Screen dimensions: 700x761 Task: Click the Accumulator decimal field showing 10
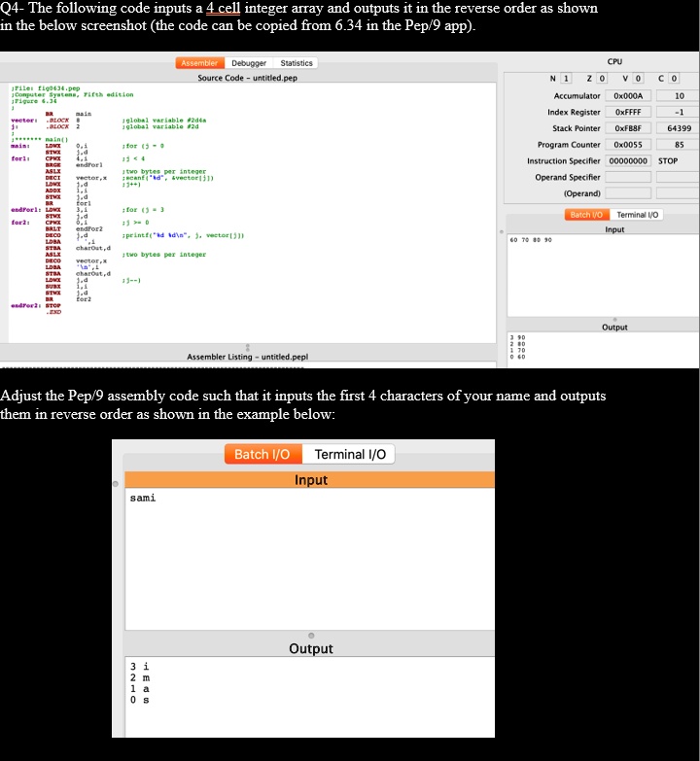[x=679, y=96]
